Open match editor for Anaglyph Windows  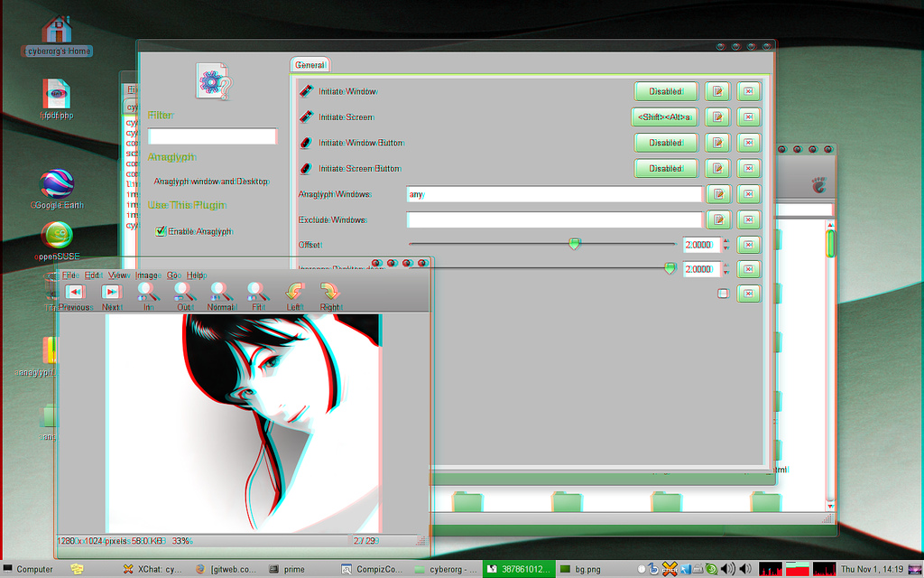coord(717,194)
